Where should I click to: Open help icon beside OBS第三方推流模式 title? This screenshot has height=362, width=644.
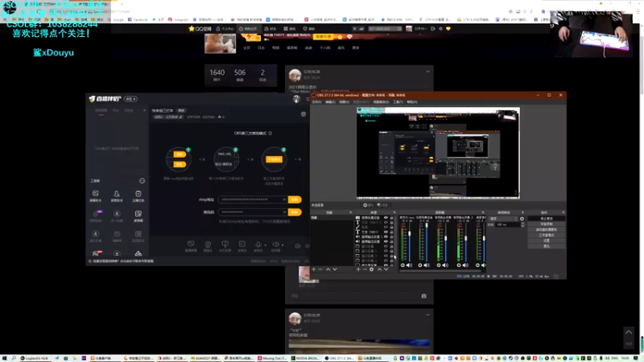[x=270, y=134]
